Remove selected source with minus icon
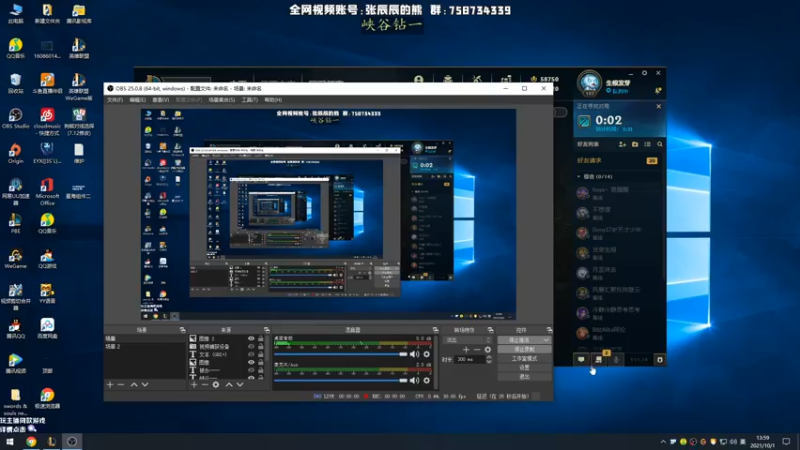This screenshot has width=800, height=450. click(205, 385)
